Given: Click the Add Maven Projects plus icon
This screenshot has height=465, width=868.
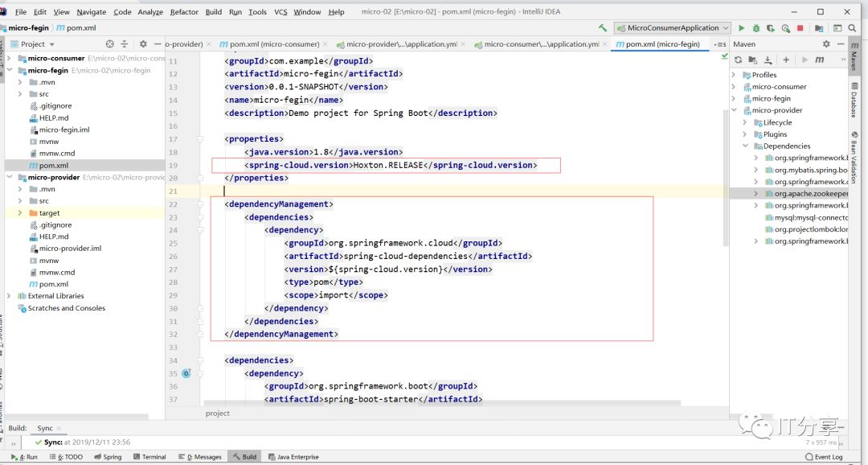Looking at the screenshot, I should pyautogui.click(x=786, y=60).
